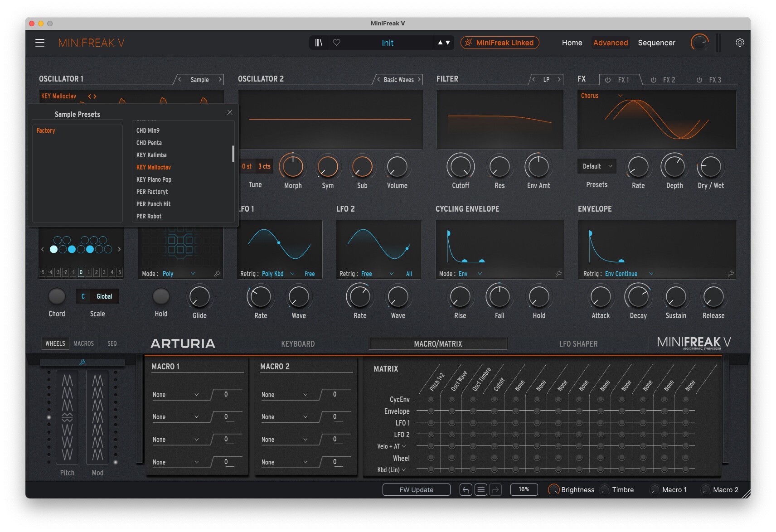The height and width of the screenshot is (532, 776).
Task: Click the Pitch wheel strip
Action: 67,417
